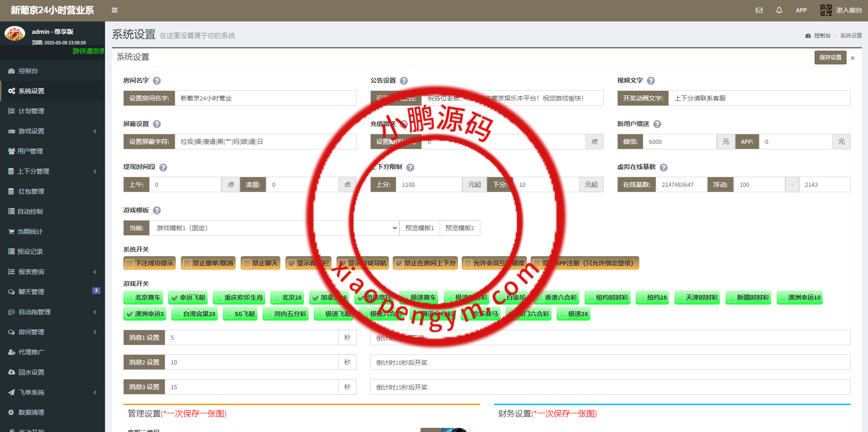The width and height of the screenshot is (868, 432).
Task: Open the 游戏模板 dropdown selector
Action: point(273,228)
